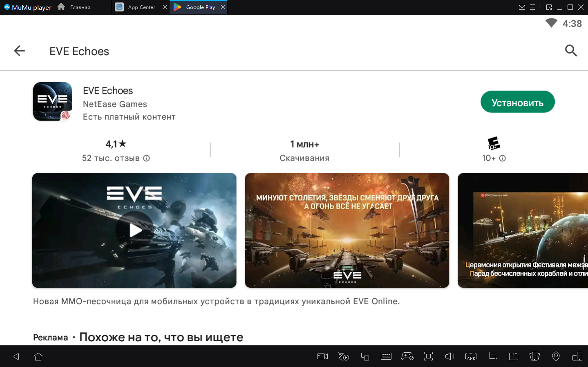Play the EVE Echoes trailer video
This screenshot has height=367, width=588.
coord(134,230)
